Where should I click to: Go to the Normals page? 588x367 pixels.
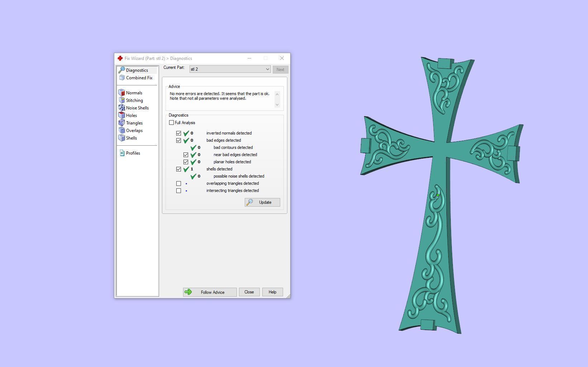[134, 93]
